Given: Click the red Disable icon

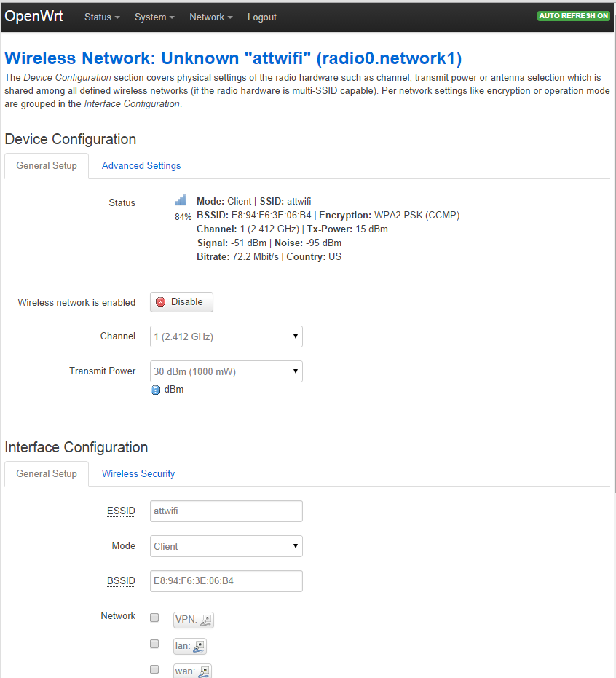Looking at the screenshot, I should point(161,302).
